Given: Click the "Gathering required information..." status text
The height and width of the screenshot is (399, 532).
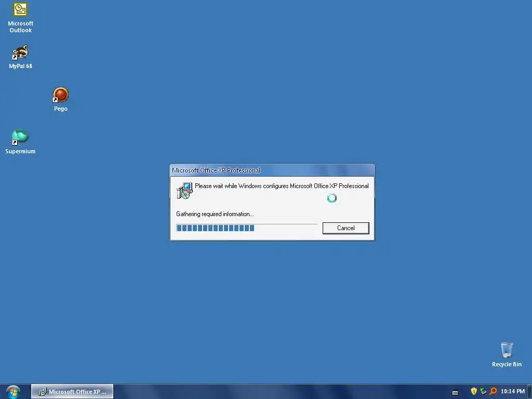Looking at the screenshot, I should click(215, 214).
